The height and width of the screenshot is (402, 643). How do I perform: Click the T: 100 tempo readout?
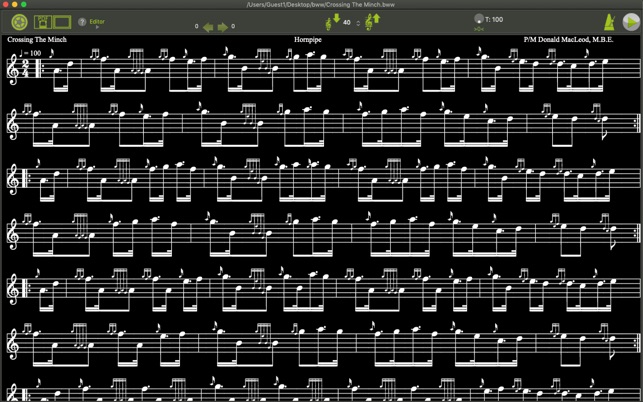[494, 19]
